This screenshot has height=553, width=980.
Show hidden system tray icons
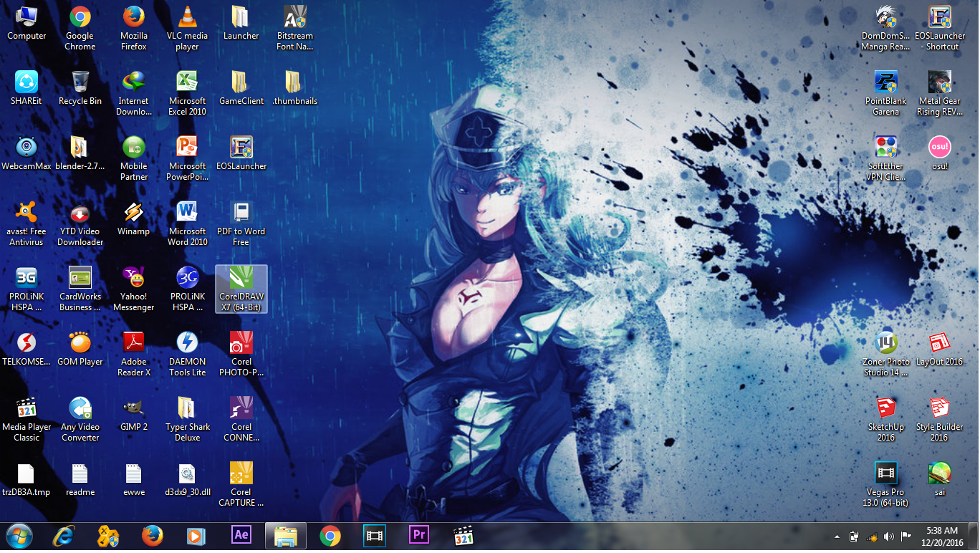coord(837,536)
